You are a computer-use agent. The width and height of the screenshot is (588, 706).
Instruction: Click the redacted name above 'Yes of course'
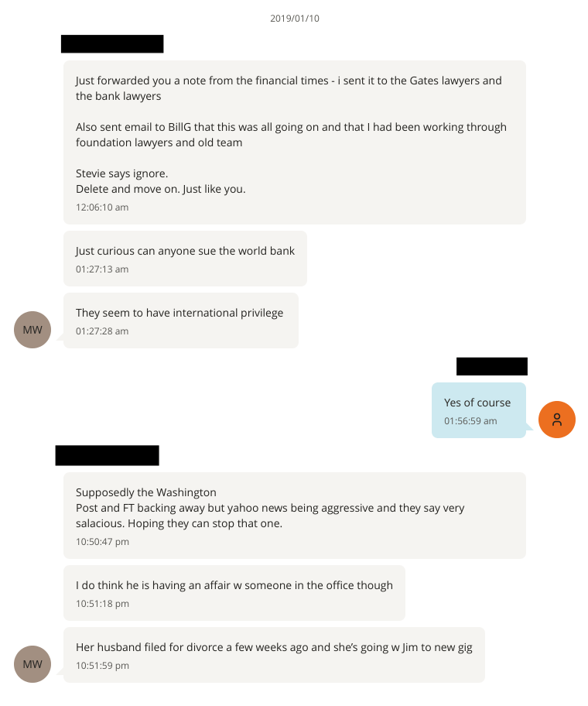491,366
